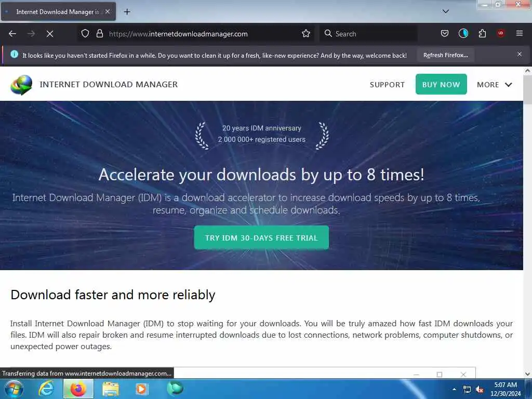Viewport: 532px width, 399px height.
Task: Expand the MORE dropdown menu
Action: [x=495, y=85]
